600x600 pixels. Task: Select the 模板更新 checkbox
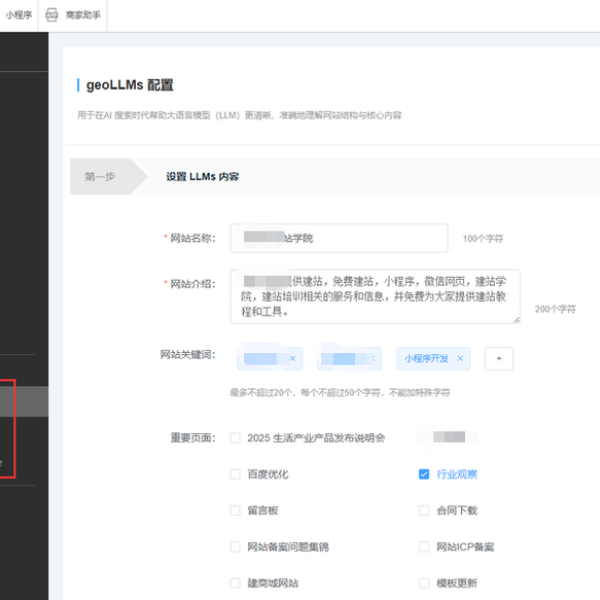pos(424,583)
